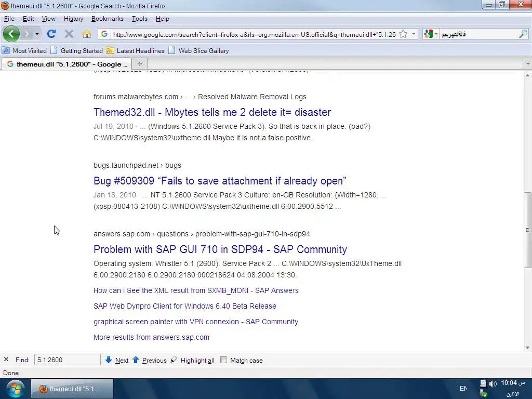Click the vertical scrollbar thumb
This screenshot has width=532, height=399.
[x=527, y=230]
